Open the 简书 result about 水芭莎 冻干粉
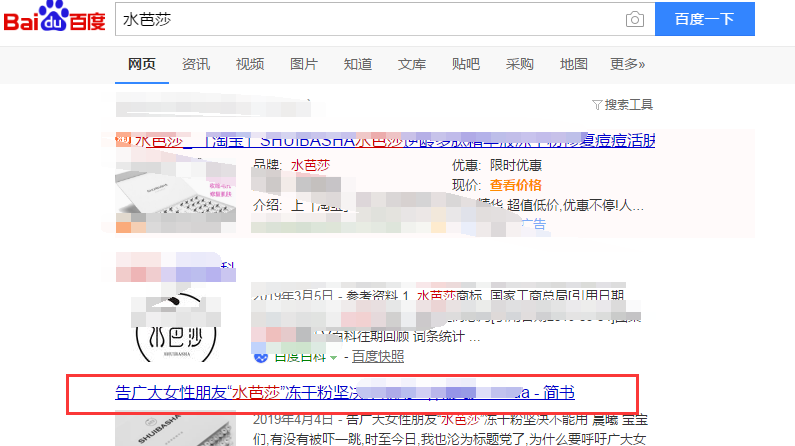Screen dimensions: 795x446 (x=350, y=393)
